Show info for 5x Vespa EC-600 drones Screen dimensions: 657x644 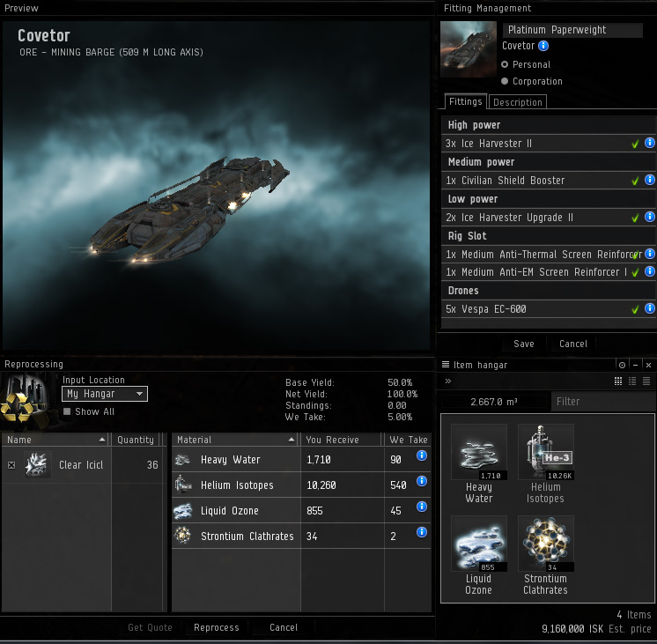649,308
